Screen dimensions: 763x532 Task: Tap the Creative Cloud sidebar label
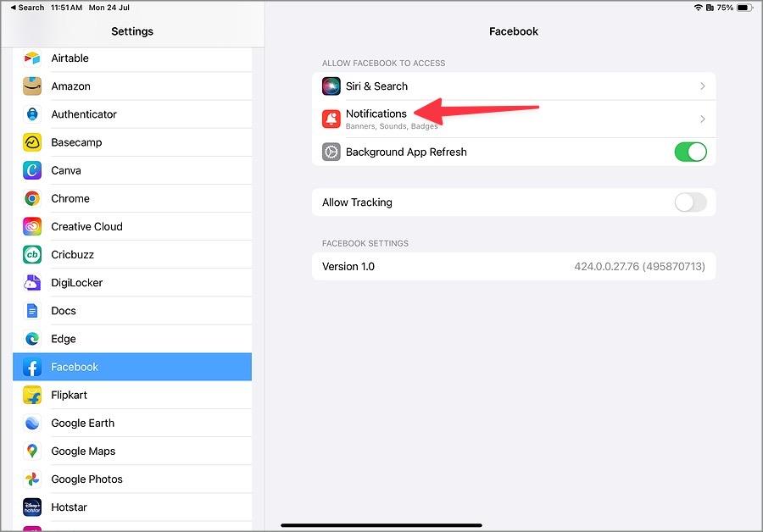point(86,227)
